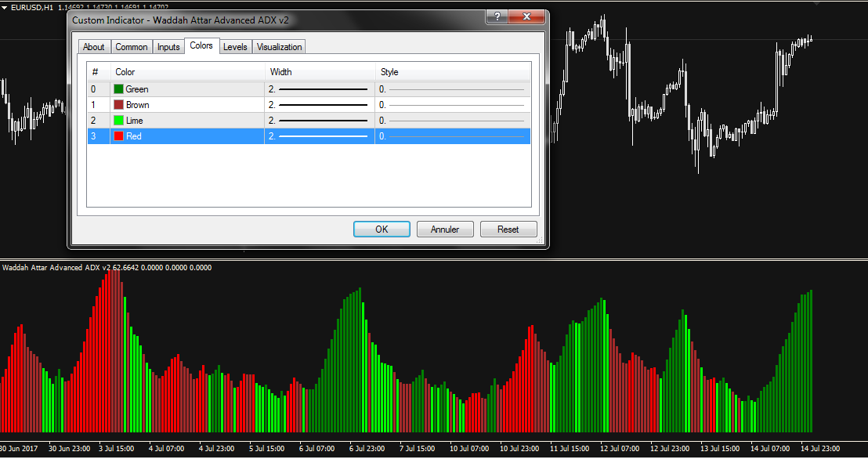Click the 6 Jul 07:00 time axis label
Screen dimensions: 868x459
click(316, 449)
